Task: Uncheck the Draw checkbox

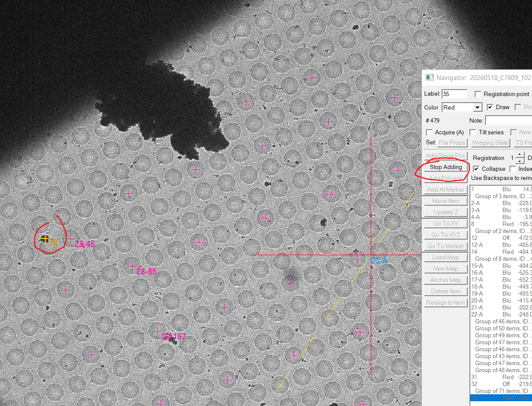Action: [490, 107]
